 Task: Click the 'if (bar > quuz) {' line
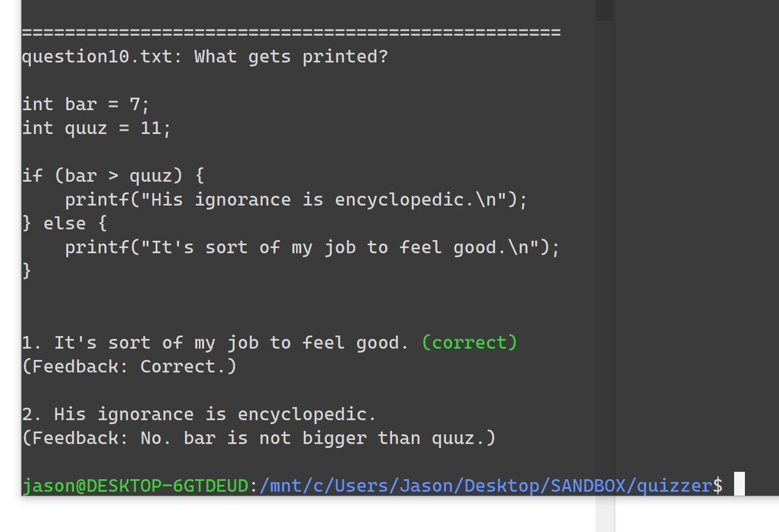[113, 175]
